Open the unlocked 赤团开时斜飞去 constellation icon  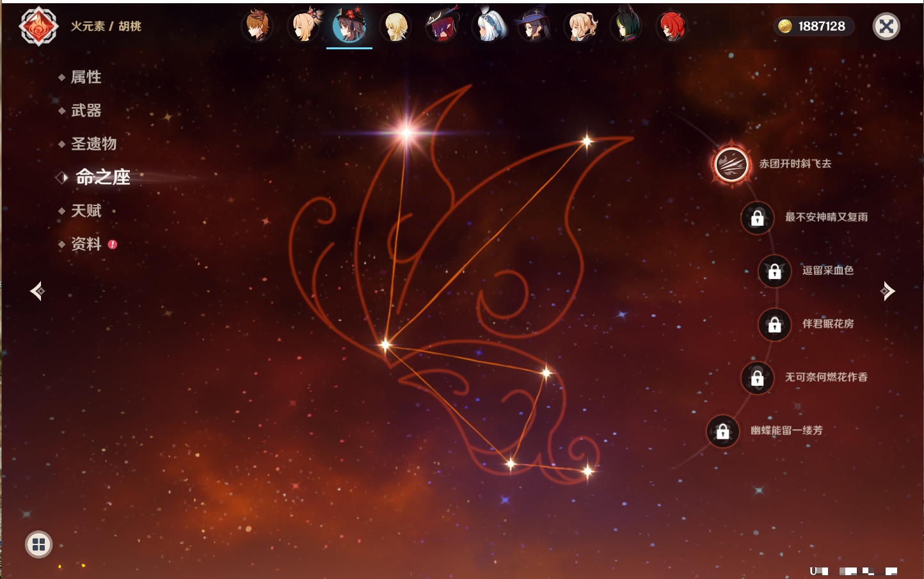[731, 164]
